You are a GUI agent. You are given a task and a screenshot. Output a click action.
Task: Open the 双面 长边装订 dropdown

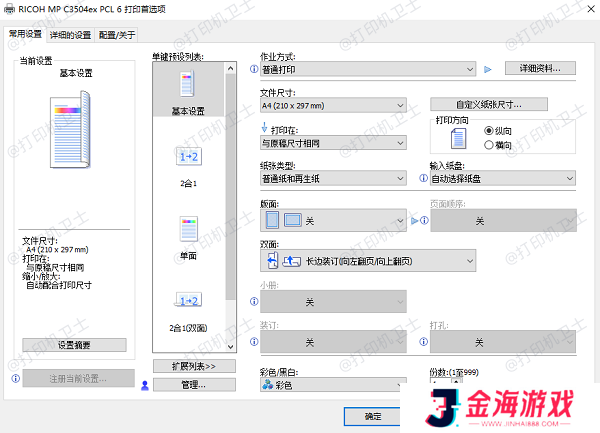pyautogui.click(x=368, y=260)
